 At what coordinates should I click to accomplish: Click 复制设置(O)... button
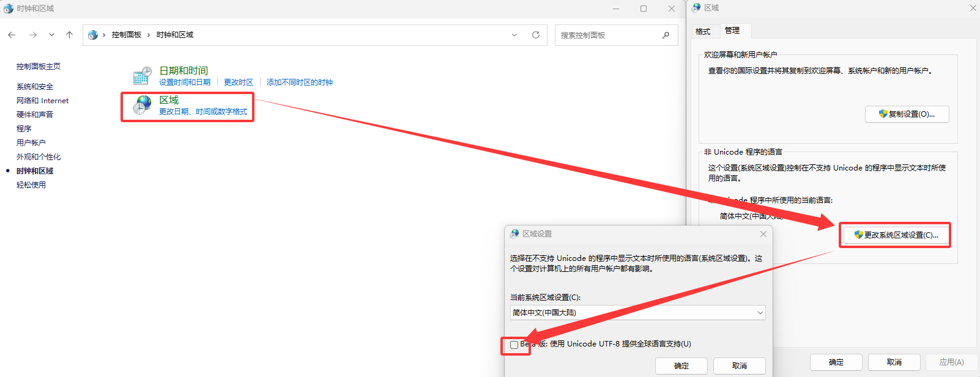coord(907,114)
